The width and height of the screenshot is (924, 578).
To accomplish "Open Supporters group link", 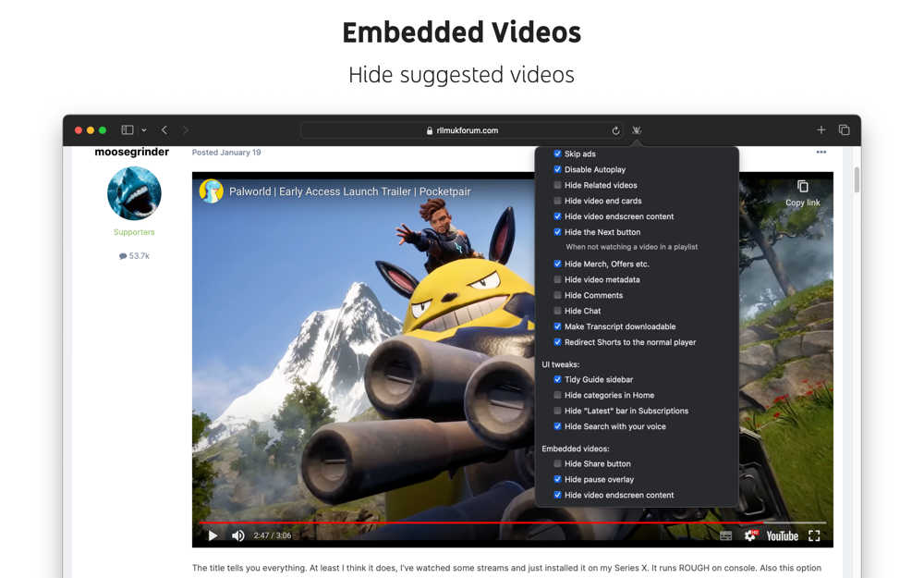I will coord(134,232).
